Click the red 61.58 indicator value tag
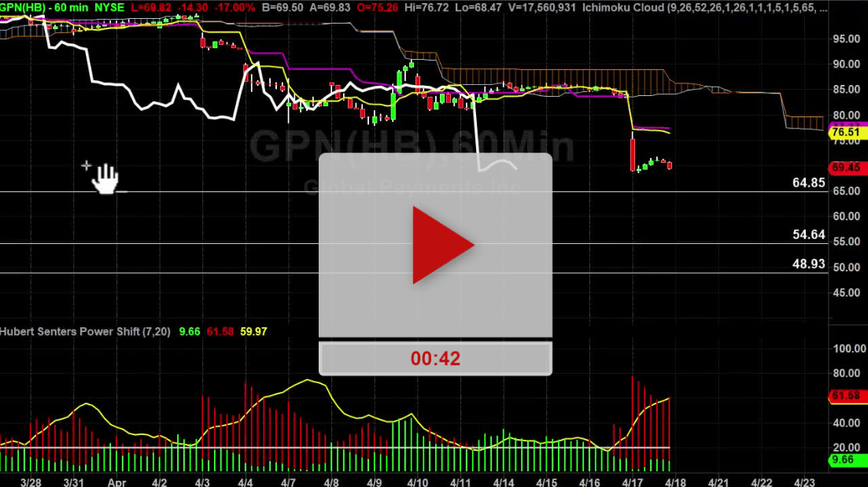868x487 pixels. click(x=847, y=396)
